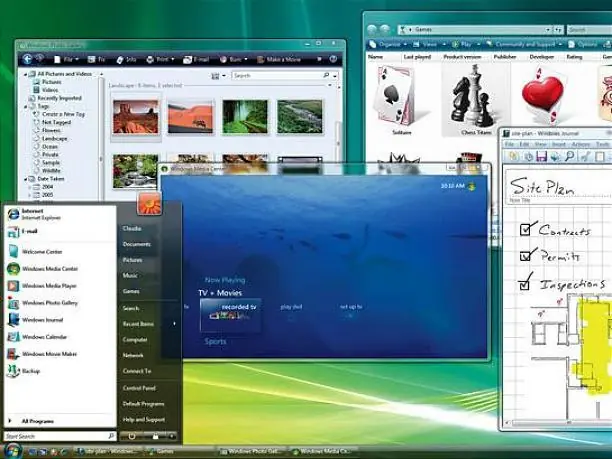This screenshot has height=459, width=612.
Task: Click the New Note icon in Journal
Action: click(x=514, y=156)
